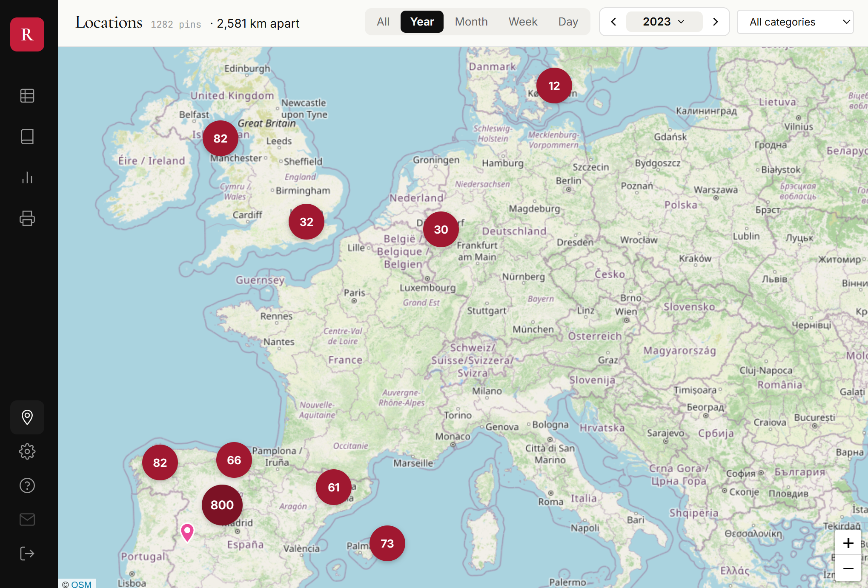
Task: Click the 82 cluster in northwest Spain
Action: tap(160, 462)
